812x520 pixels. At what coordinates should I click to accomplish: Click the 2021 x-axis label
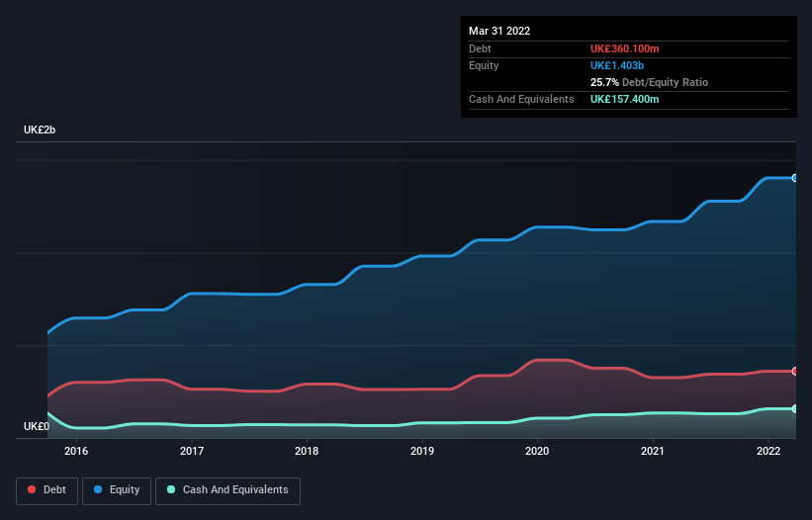tap(653, 451)
